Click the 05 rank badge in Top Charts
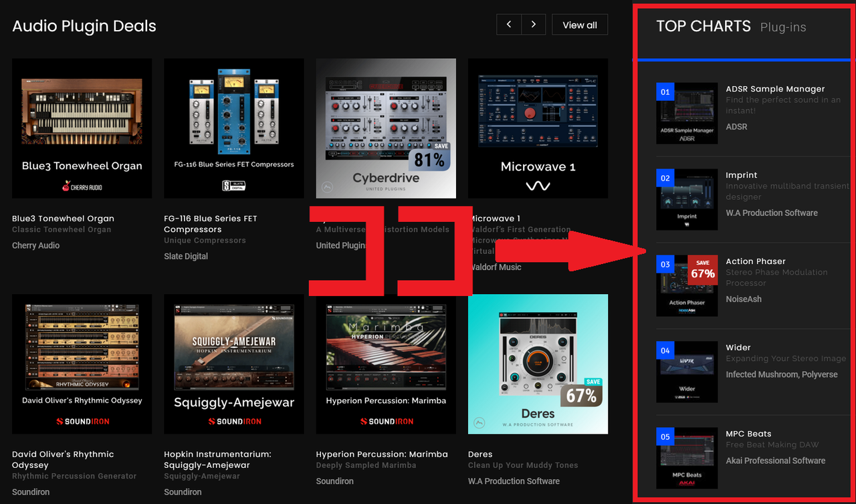856x504 pixels. pos(665,437)
